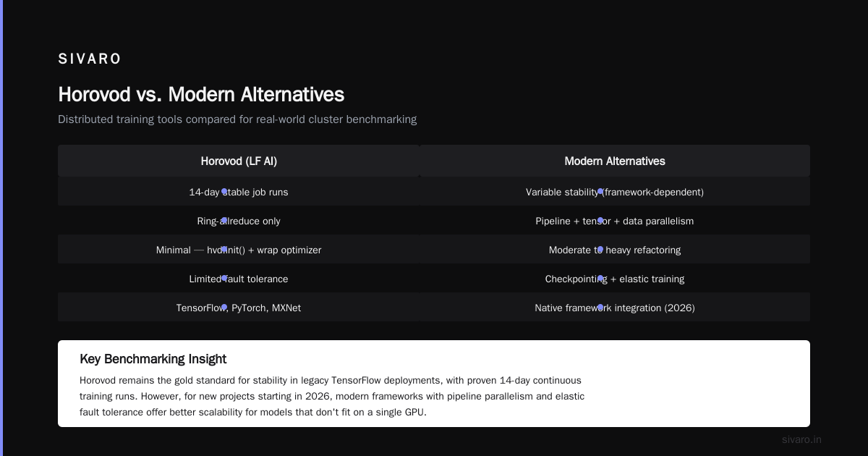Select the Modern Alternatives column header
The width and height of the screenshot is (868, 456).
pyautogui.click(x=615, y=161)
